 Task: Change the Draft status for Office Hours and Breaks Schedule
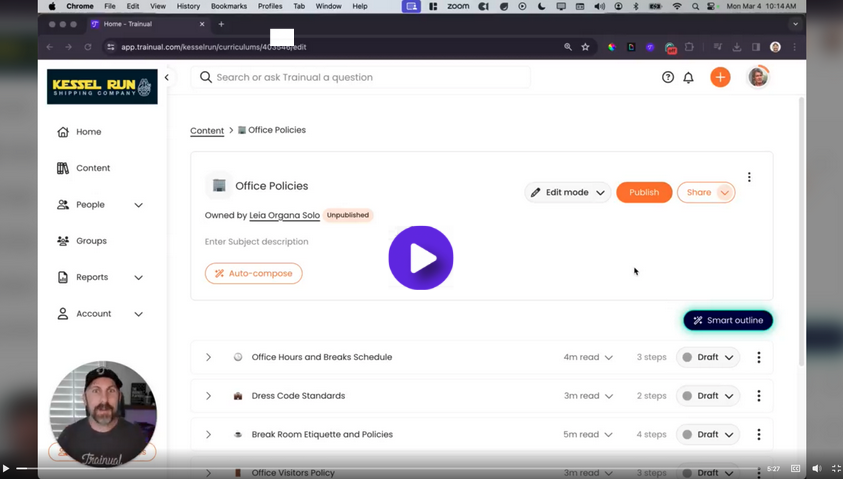pos(708,357)
